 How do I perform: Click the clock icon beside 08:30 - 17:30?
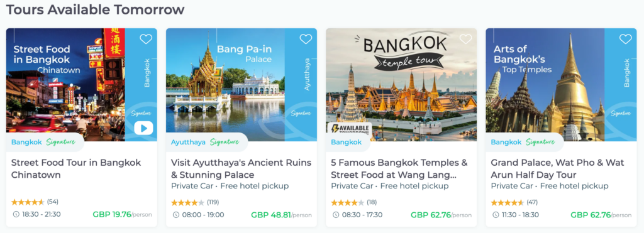click(336, 215)
